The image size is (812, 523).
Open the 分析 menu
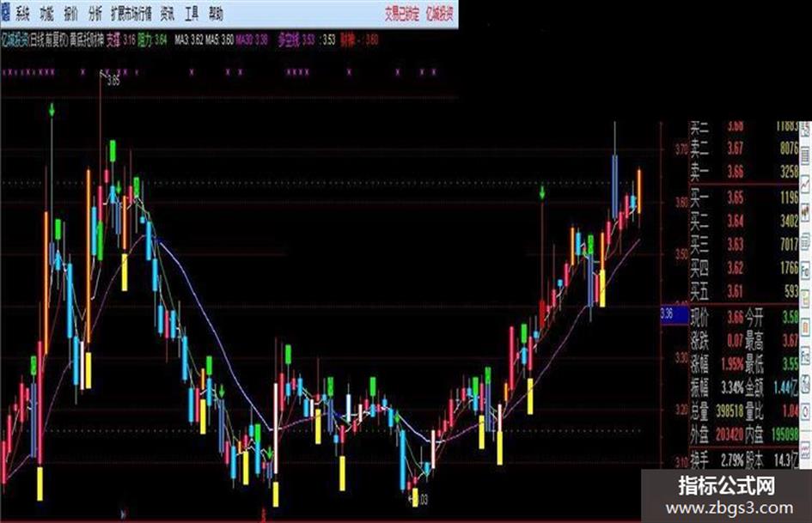[x=95, y=14]
